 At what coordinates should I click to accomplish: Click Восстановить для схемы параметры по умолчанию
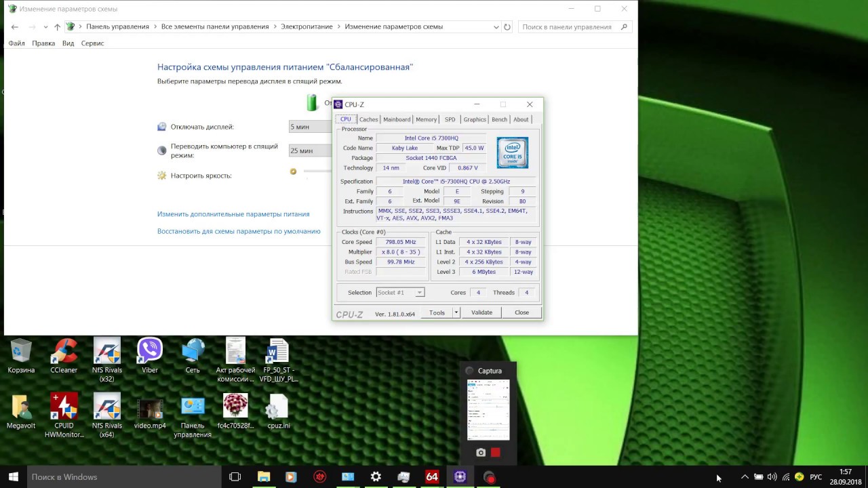click(239, 231)
